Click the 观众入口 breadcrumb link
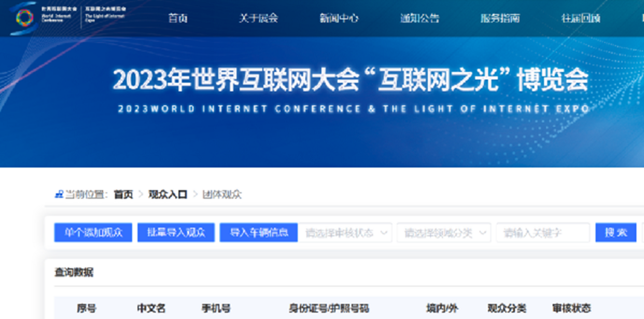This screenshot has width=644, height=319. [x=167, y=195]
